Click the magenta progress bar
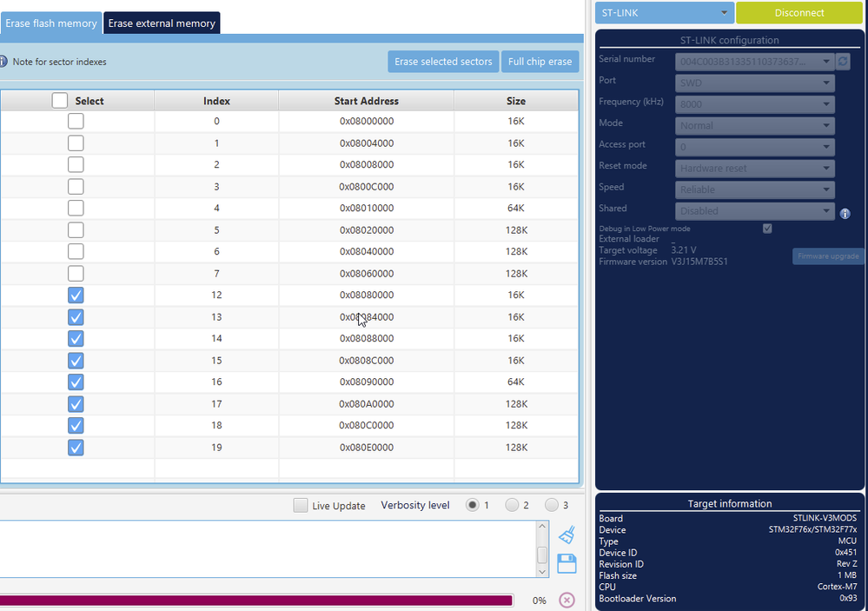868x611 pixels. point(256,600)
